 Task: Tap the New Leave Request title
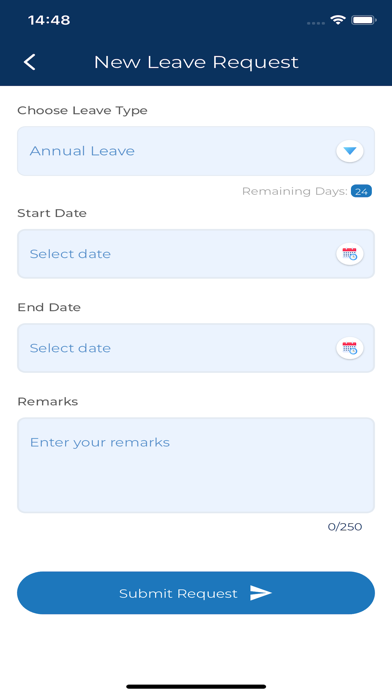(196, 62)
